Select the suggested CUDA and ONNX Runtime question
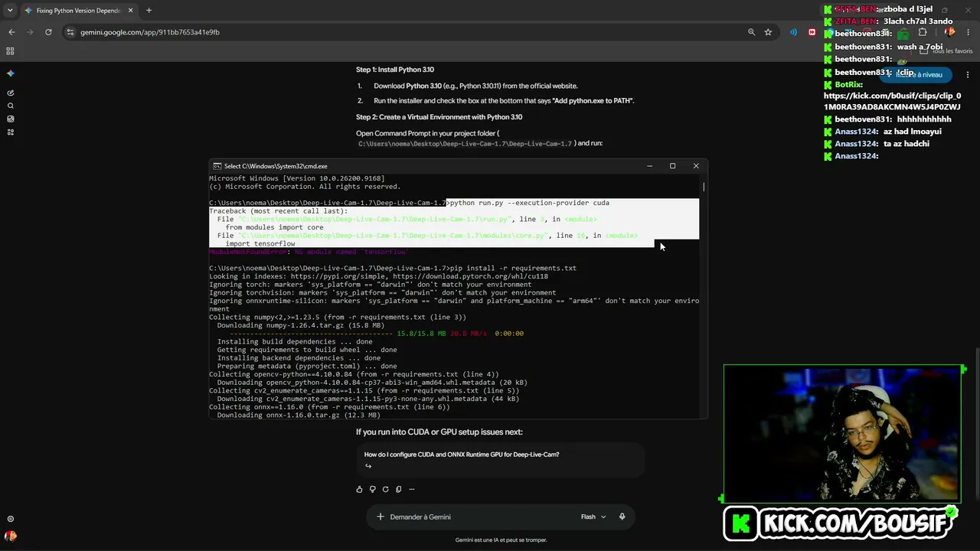Screen dimensions: 980x551 [x=500, y=460]
